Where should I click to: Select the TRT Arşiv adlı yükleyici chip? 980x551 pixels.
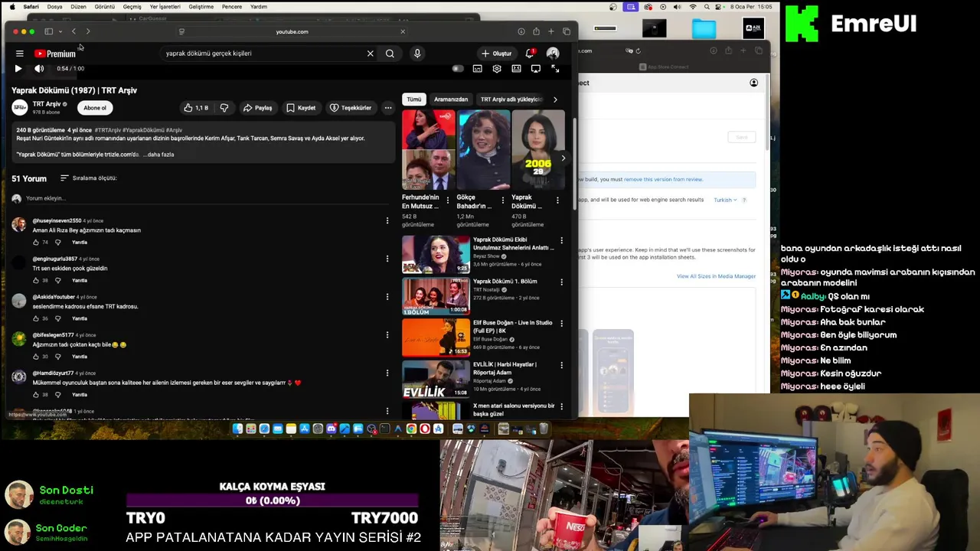pos(511,99)
